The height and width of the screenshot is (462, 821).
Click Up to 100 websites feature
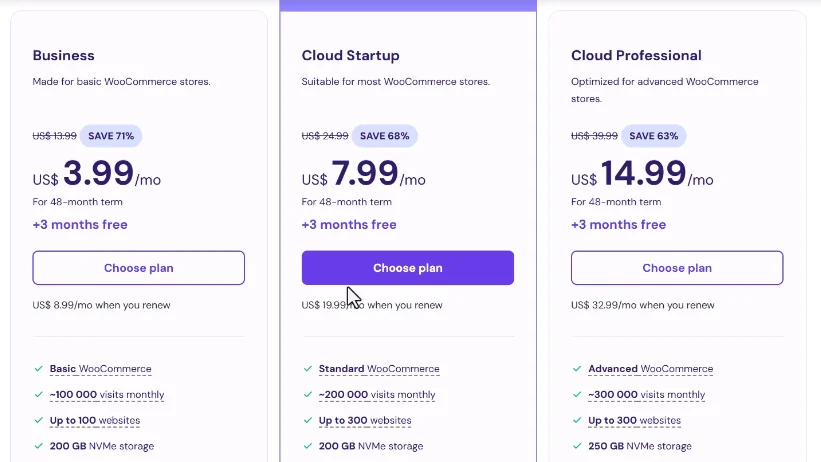point(95,420)
